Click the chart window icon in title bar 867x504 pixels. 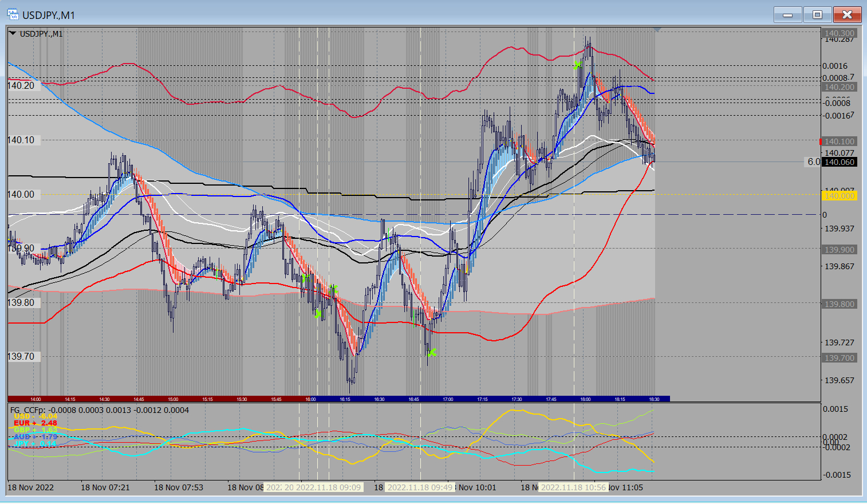pyautogui.click(x=12, y=14)
